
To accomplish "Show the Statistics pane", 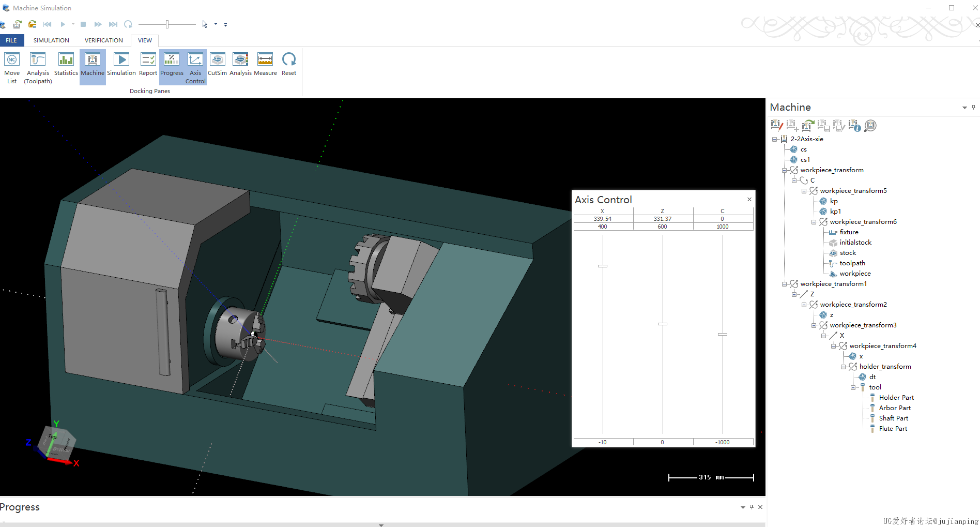I will pyautogui.click(x=66, y=65).
